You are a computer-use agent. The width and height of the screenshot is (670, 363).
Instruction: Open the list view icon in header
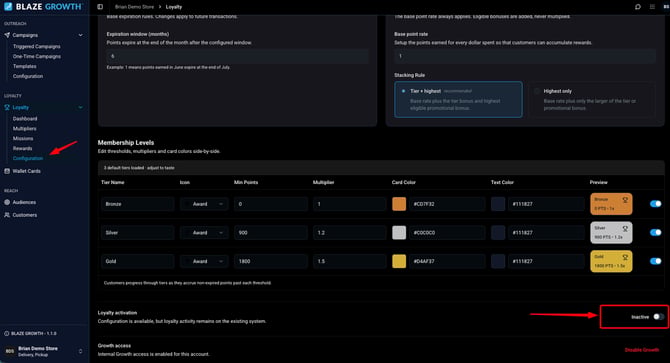coord(652,7)
